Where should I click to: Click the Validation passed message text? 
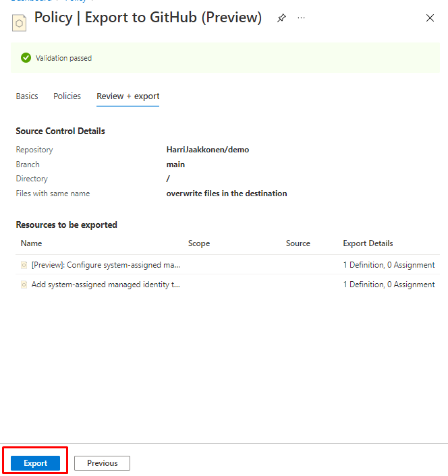(63, 58)
